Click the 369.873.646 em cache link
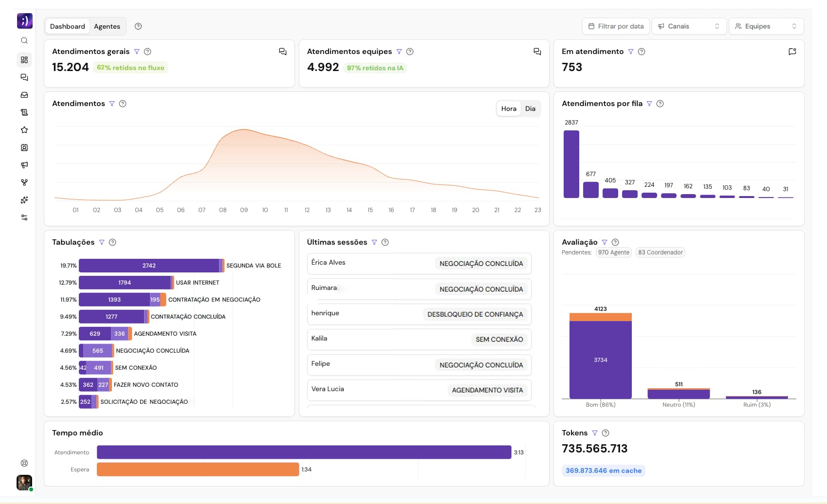The image size is (827, 504). click(x=603, y=470)
